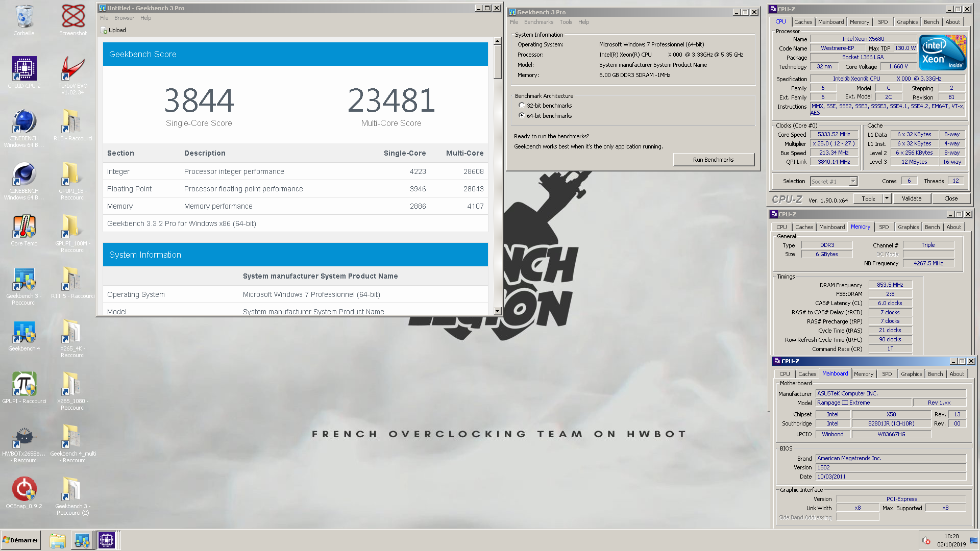Click the single-core score '3844'

click(199, 101)
